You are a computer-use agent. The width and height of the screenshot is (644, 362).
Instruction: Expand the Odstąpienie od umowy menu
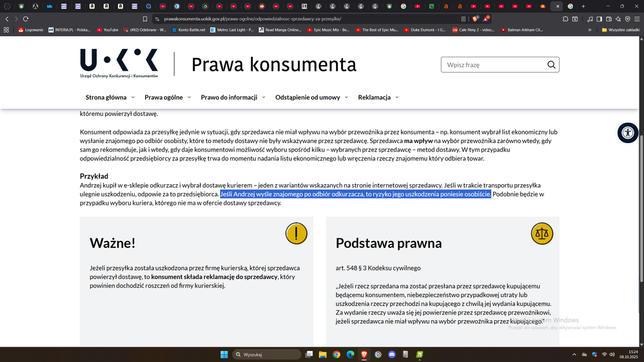[x=311, y=97]
